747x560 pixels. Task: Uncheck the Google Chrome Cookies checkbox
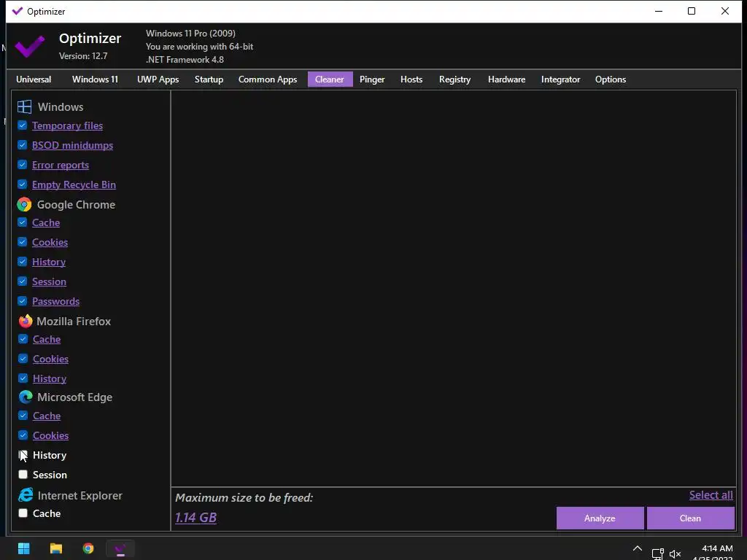[23, 242]
